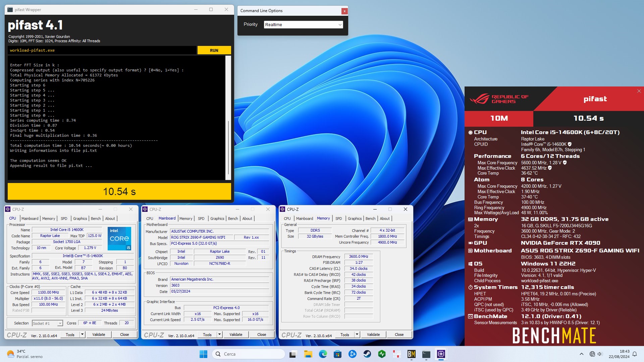Run the pifast benchmark
The height and width of the screenshot is (362, 644).
[x=214, y=50]
